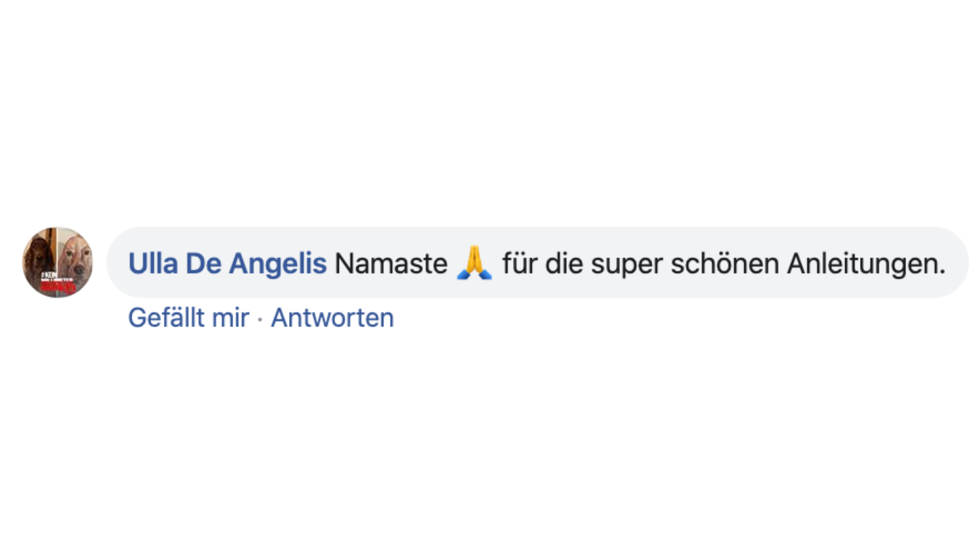This screenshot has width=980, height=551.
Task: Open Ulla De Angelis profile picture
Action: (58, 262)
